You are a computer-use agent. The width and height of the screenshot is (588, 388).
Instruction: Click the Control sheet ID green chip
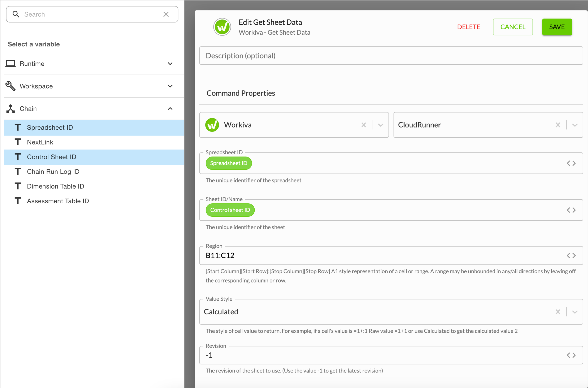pos(230,210)
